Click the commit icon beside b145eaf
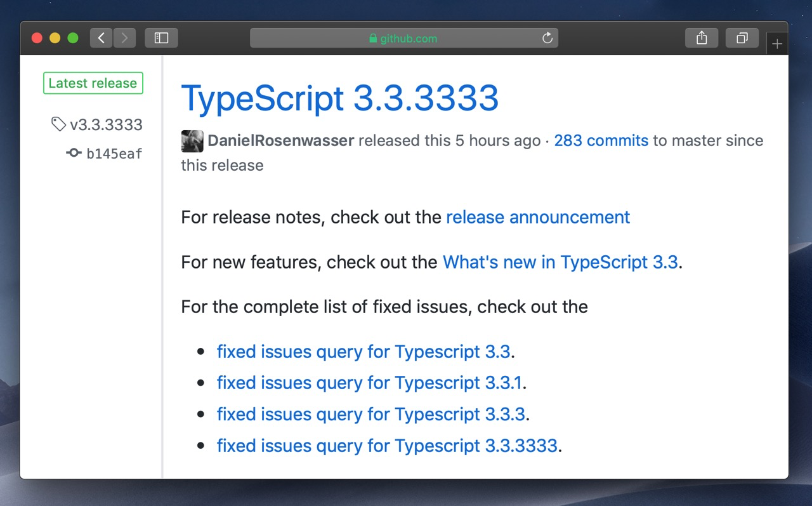The image size is (812, 506). tap(74, 153)
